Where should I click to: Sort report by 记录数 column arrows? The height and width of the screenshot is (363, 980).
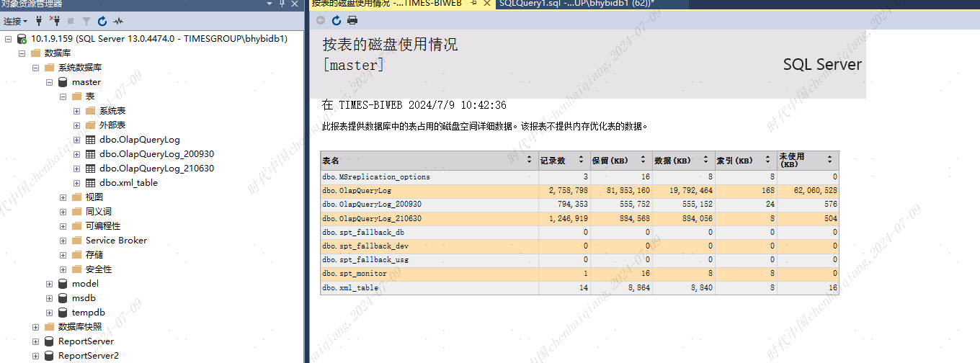tap(582, 160)
